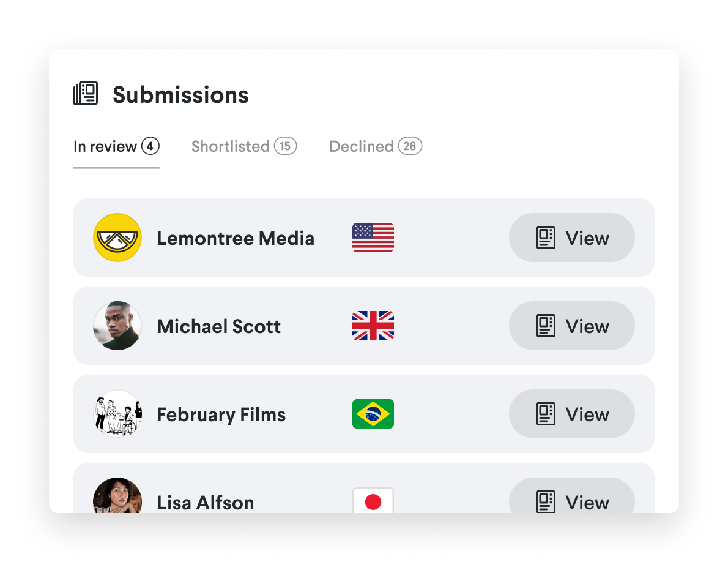The width and height of the screenshot is (728, 562).
Task: Click the Submissions newspaper icon in header
Action: (86, 94)
